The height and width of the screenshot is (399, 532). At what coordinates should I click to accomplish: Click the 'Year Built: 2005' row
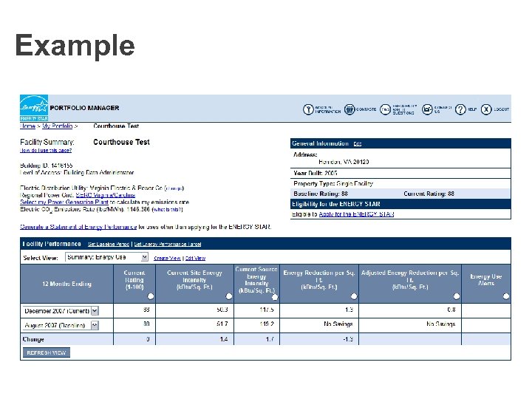pyautogui.click(x=400, y=173)
